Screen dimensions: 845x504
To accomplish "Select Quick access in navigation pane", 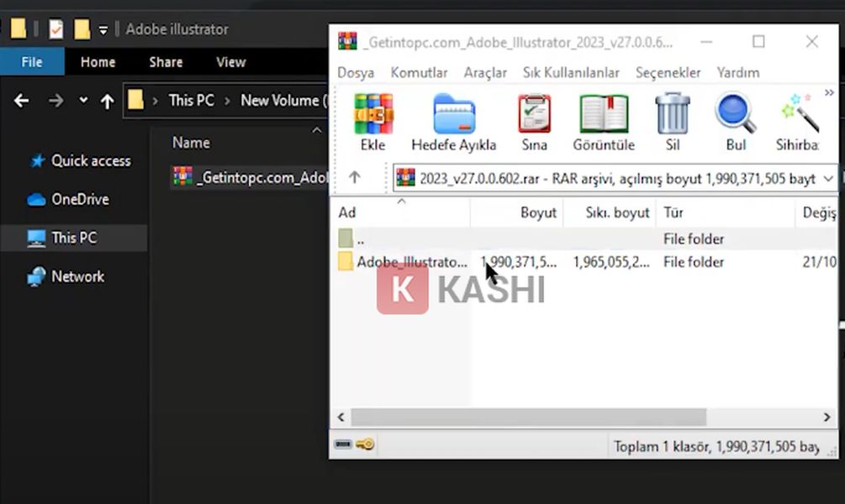I will click(91, 160).
